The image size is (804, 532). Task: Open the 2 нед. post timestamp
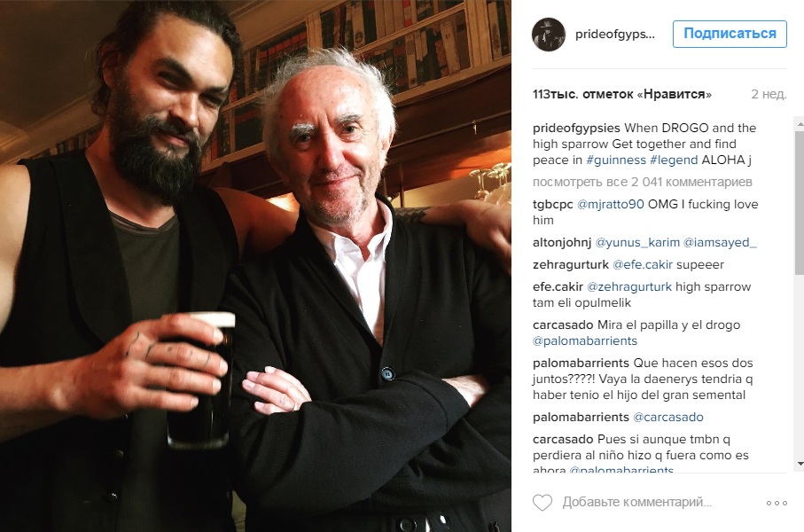pos(769,94)
